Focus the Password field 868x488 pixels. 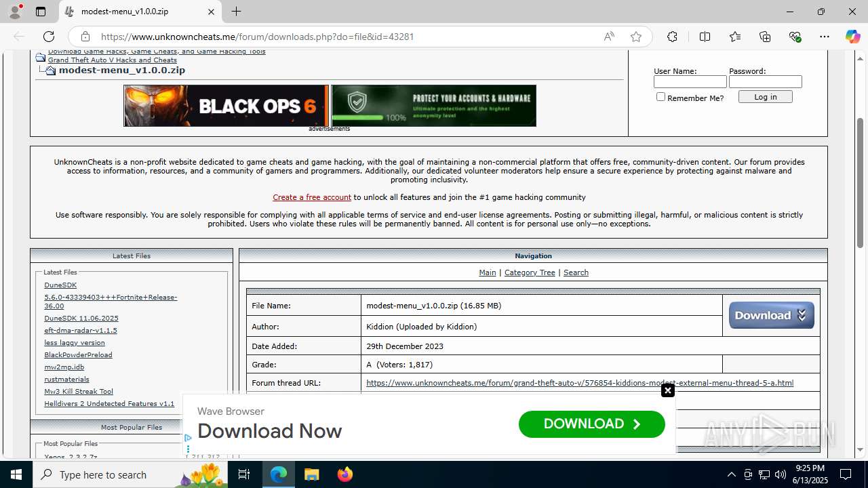click(x=765, y=81)
